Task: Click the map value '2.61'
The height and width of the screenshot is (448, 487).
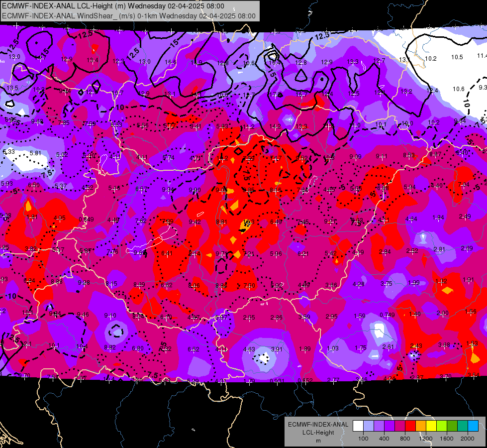Action: [x=388, y=346]
